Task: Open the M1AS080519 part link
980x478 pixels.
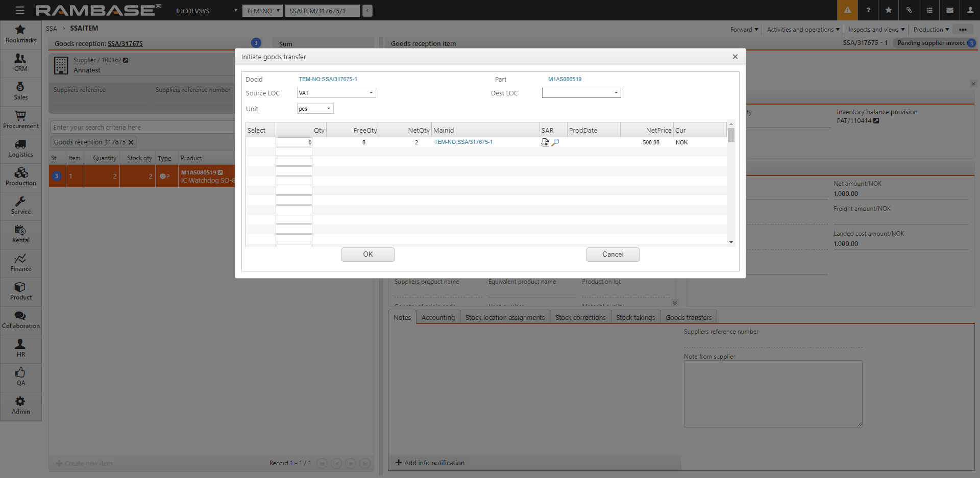Action: [565, 79]
